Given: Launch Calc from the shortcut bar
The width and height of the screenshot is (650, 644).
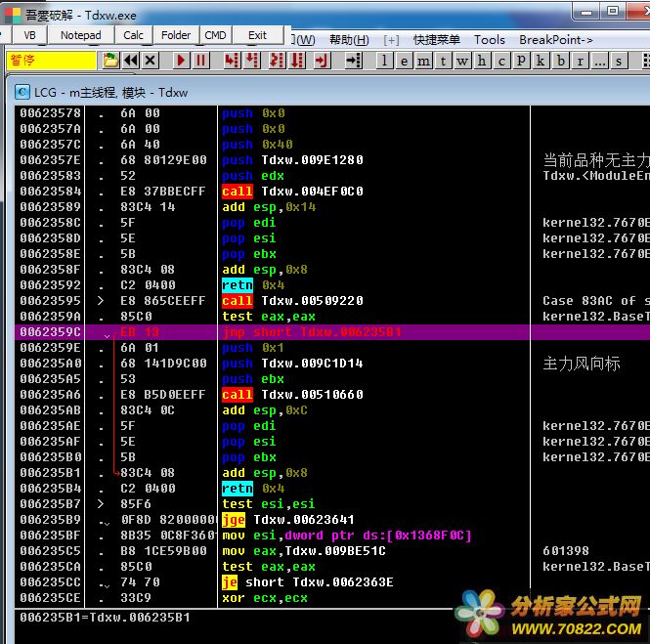Looking at the screenshot, I should [134, 35].
